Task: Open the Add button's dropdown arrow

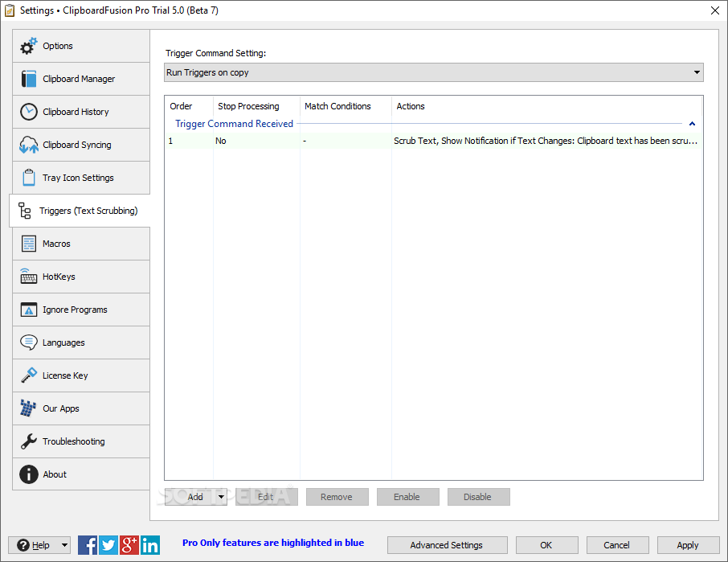Action: [219, 496]
